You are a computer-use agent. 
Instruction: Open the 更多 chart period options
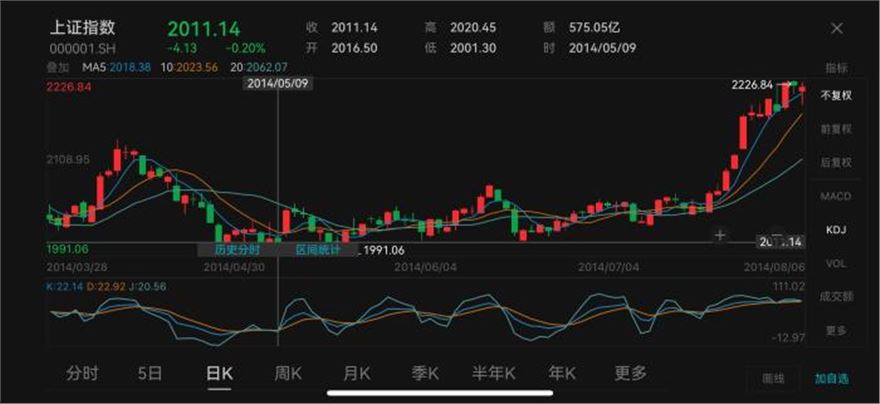[630, 373]
